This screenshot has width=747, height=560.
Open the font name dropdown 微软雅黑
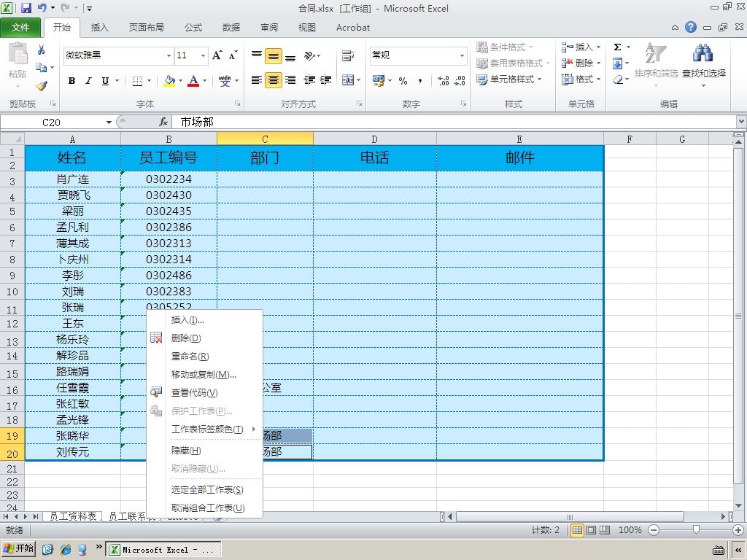[x=169, y=55]
